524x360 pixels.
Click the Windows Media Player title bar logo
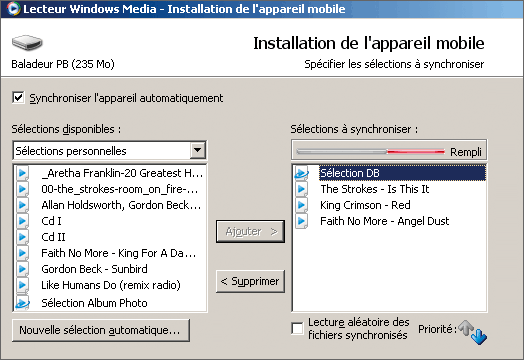pyautogui.click(x=13, y=9)
